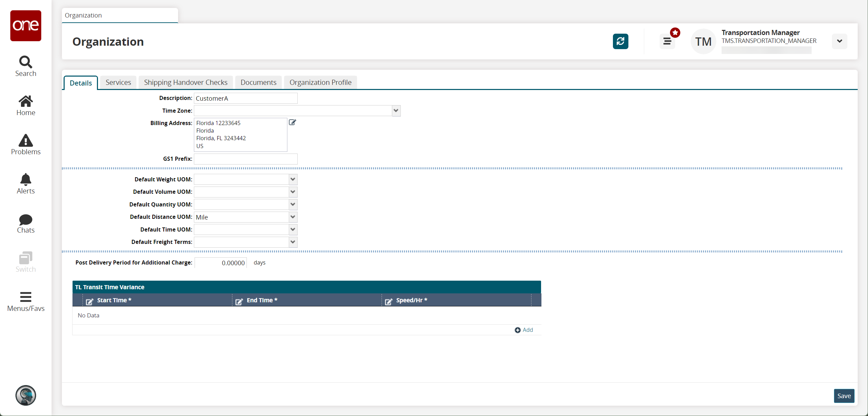Click the Description field

[x=245, y=98]
